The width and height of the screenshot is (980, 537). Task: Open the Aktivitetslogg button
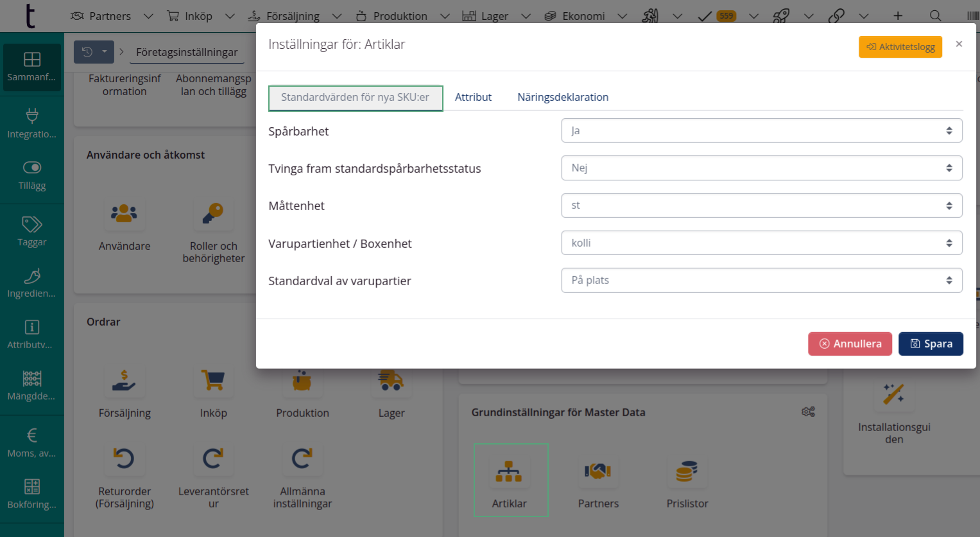900,47
